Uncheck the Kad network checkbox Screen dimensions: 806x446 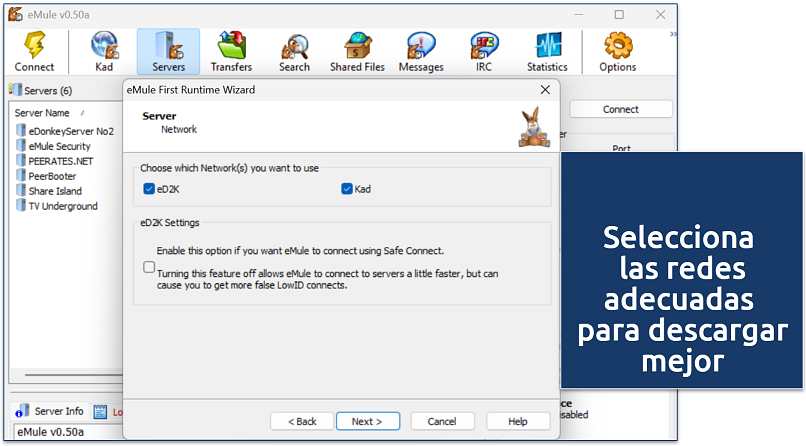click(x=347, y=189)
